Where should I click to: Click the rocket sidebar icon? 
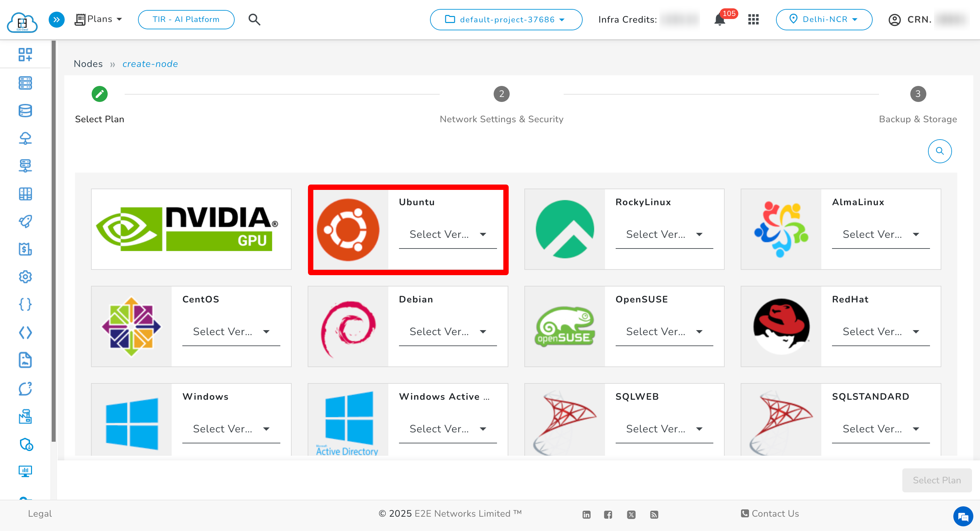click(x=25, y=221)
